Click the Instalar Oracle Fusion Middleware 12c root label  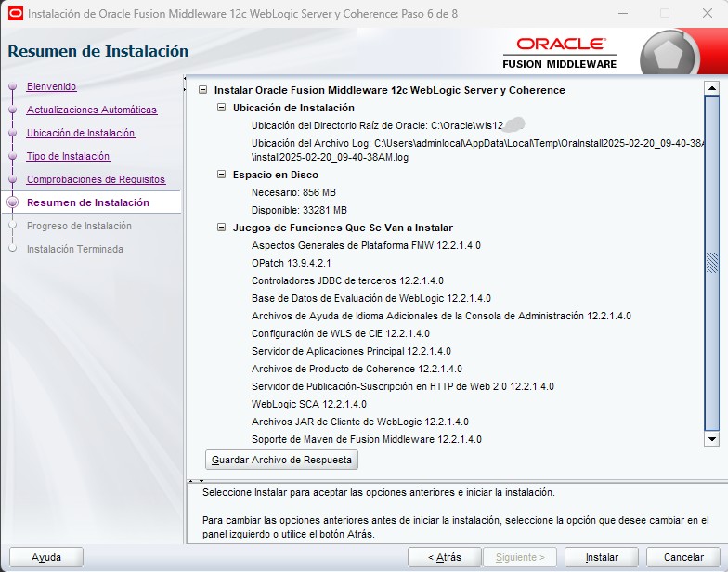click(x=390, y=90)
